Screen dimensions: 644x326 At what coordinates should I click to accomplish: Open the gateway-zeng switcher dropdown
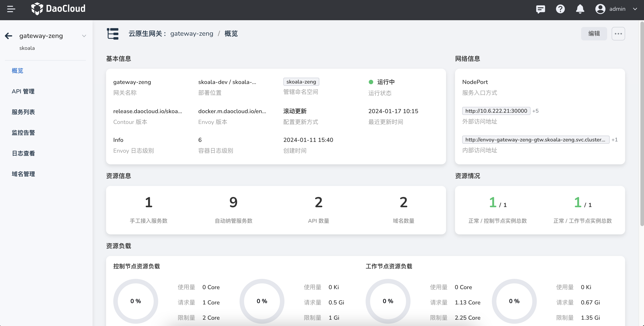click(84, 36)
